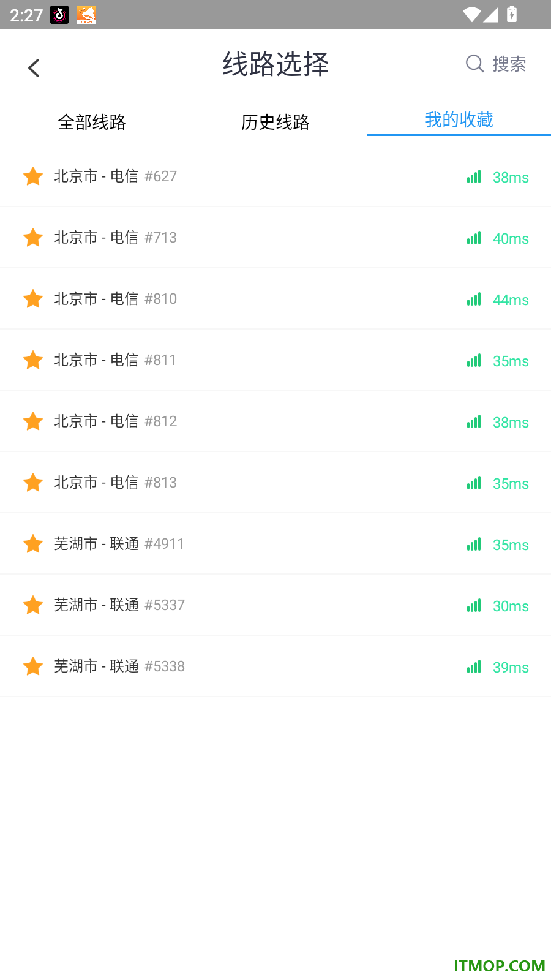Tap the back arrow icon
Viewport: 551px width, 980px height.
click(34, 68)
